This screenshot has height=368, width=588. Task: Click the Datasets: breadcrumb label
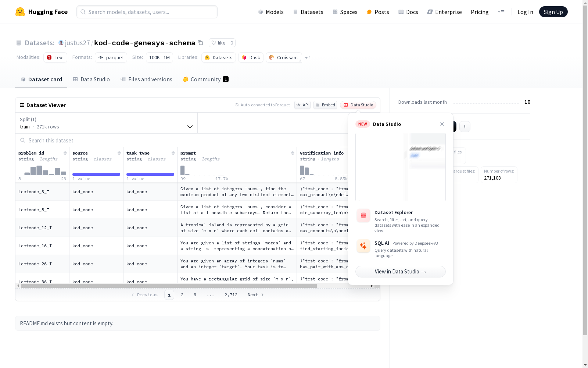coord(40,43)
